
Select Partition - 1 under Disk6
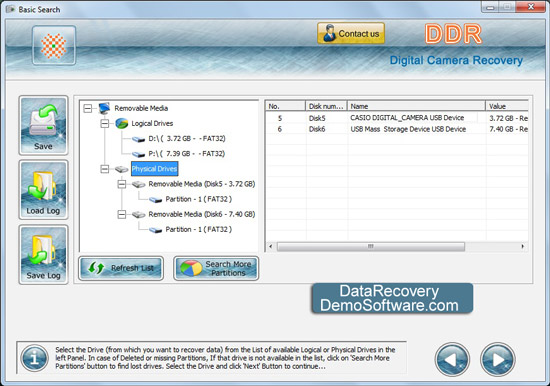point(199,229)
